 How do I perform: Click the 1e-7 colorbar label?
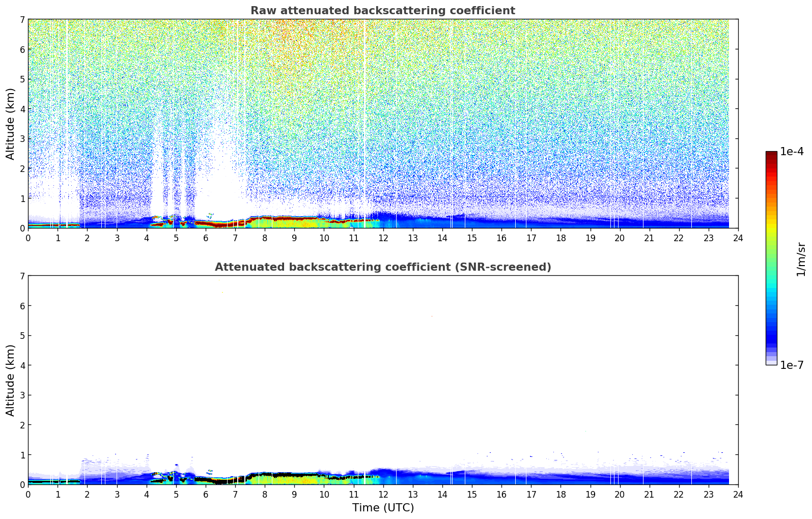point(792,365)
